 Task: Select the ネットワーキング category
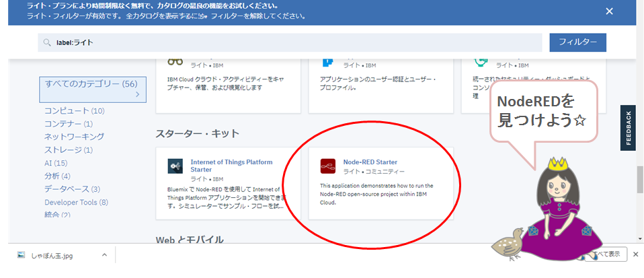click(x=75, y=137)
